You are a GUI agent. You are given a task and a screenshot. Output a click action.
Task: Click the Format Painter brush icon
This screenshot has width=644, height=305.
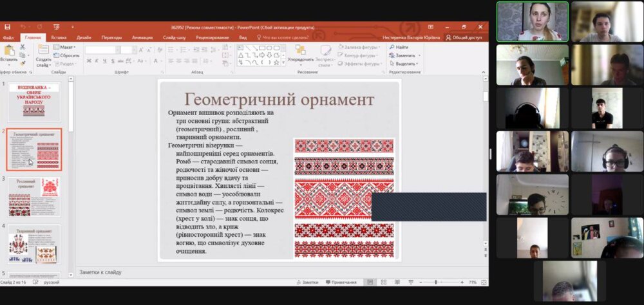pos(23,63)
